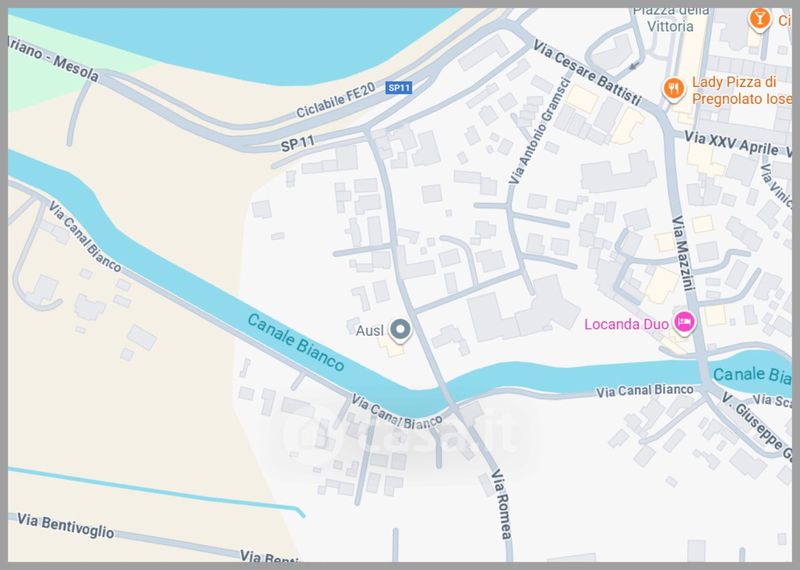This screenshot has height=570, width=800.
Task: Select the Ciclabile FE20 cycle path label
Action: pos(336,101)
